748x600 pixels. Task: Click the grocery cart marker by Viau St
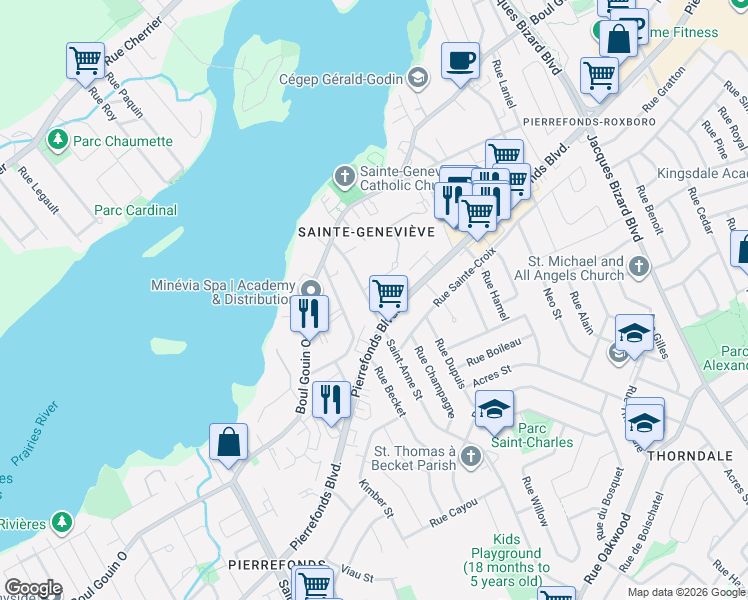[x=314, y=584]
